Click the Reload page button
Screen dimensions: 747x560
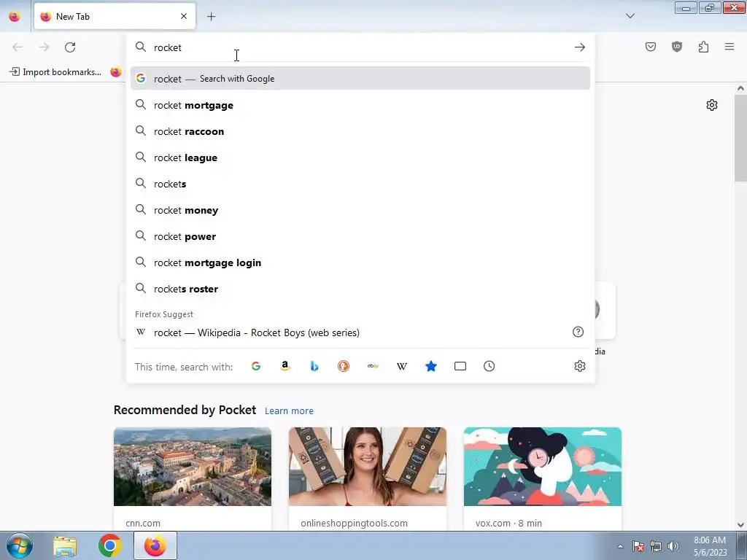point(70,47)
